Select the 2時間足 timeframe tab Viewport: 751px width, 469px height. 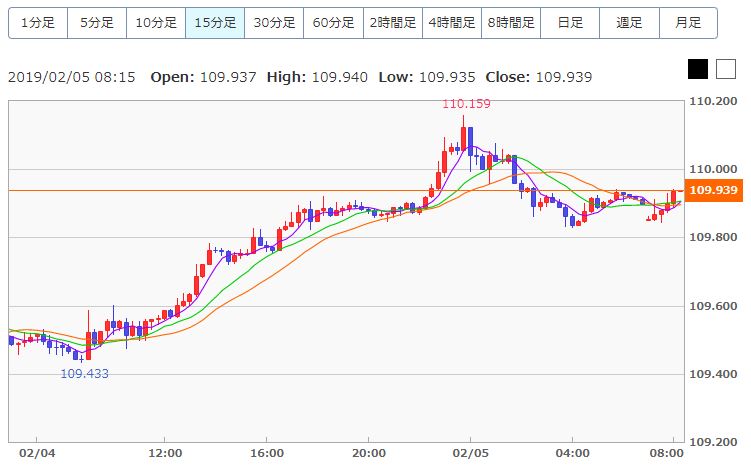click(x=393, y=23)
